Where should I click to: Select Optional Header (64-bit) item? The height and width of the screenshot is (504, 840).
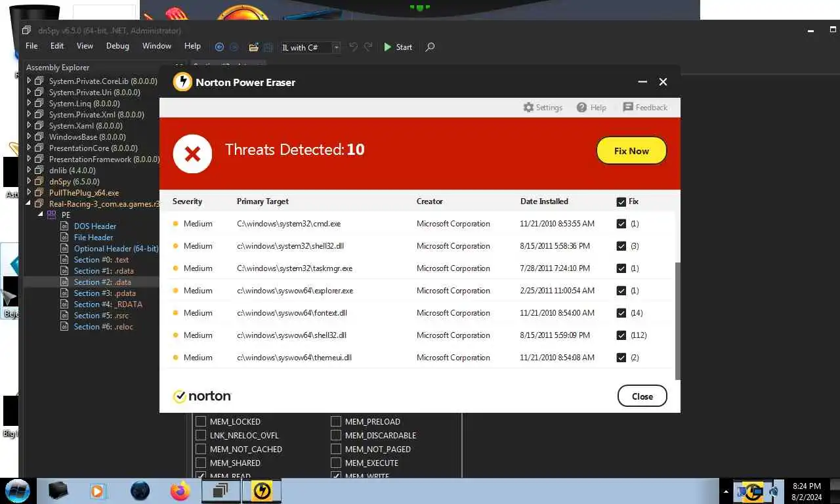pos(116,249)
